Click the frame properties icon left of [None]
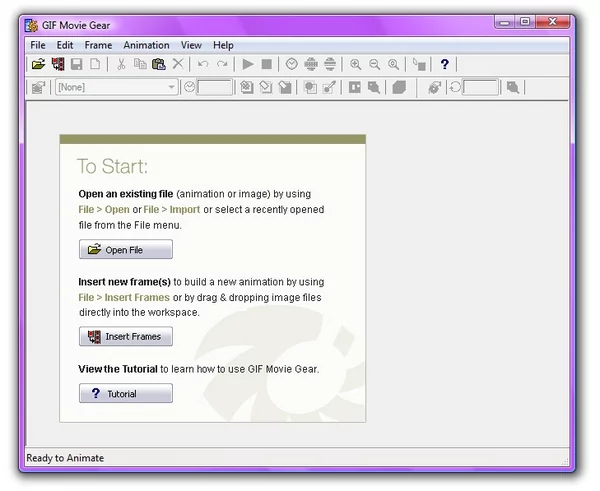600x491 pixels. coord(38,87)
